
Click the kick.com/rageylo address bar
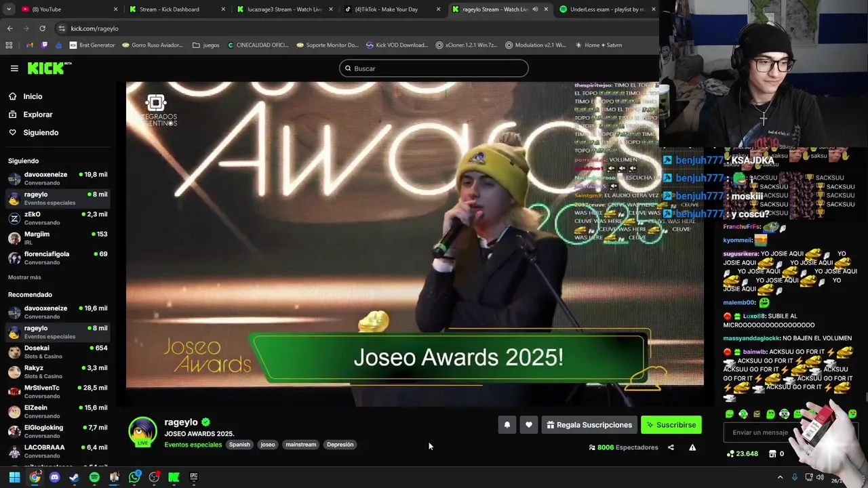pos(94,28)
